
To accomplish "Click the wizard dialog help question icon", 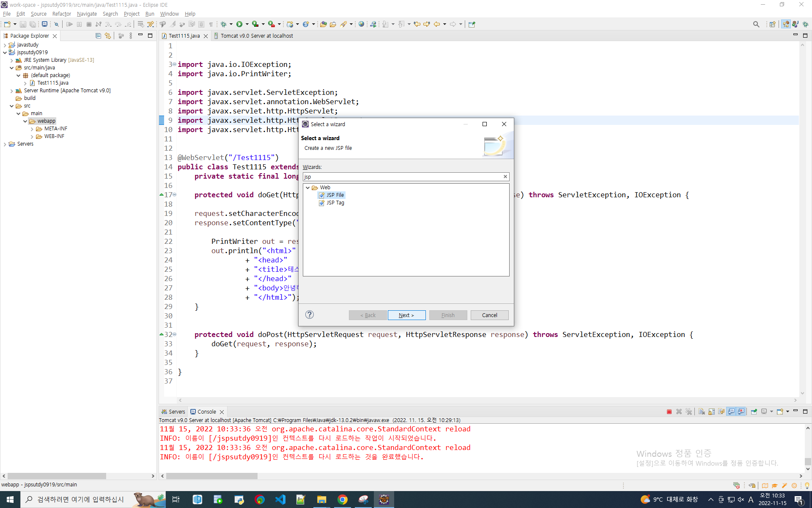I will (310, 315).
